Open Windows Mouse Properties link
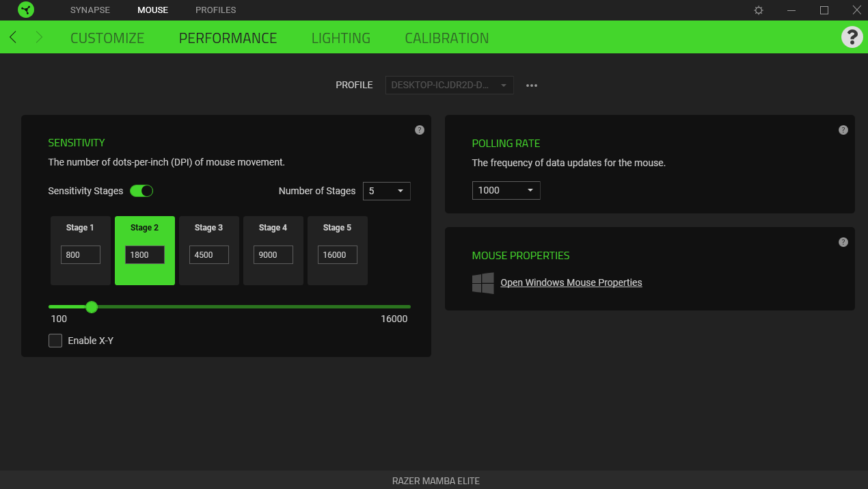The height and width of the screenshot is (489, 868). [571, 282]
